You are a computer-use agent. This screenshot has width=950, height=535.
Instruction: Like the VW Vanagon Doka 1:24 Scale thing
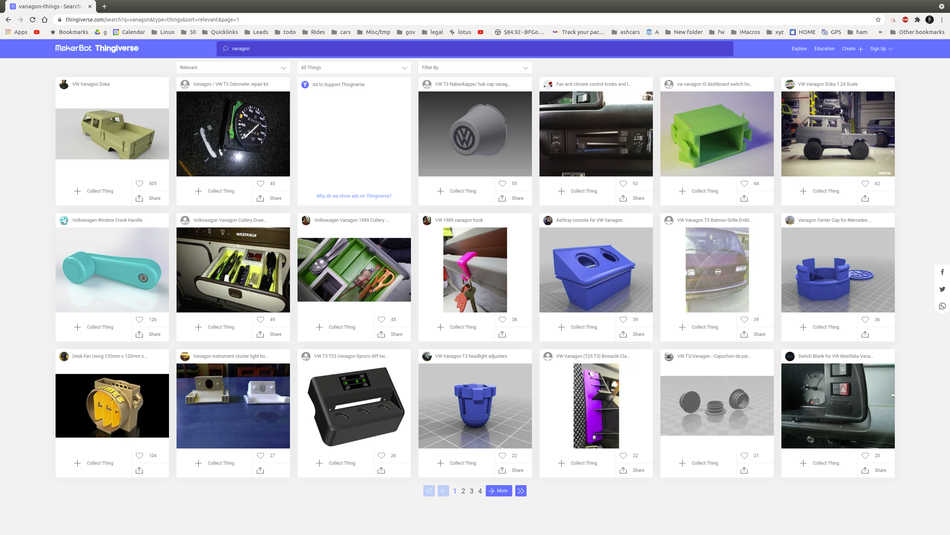click(x=865, y=184)
